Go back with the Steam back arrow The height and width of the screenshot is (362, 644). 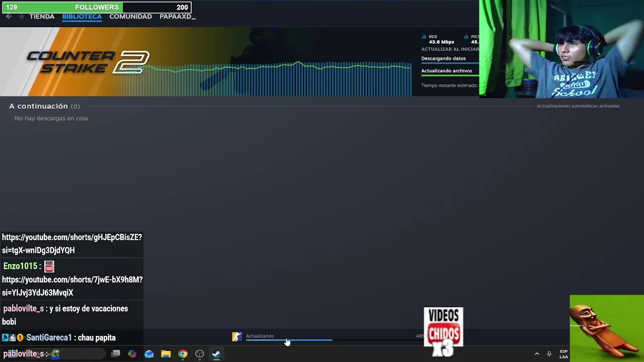coord(9,17)
